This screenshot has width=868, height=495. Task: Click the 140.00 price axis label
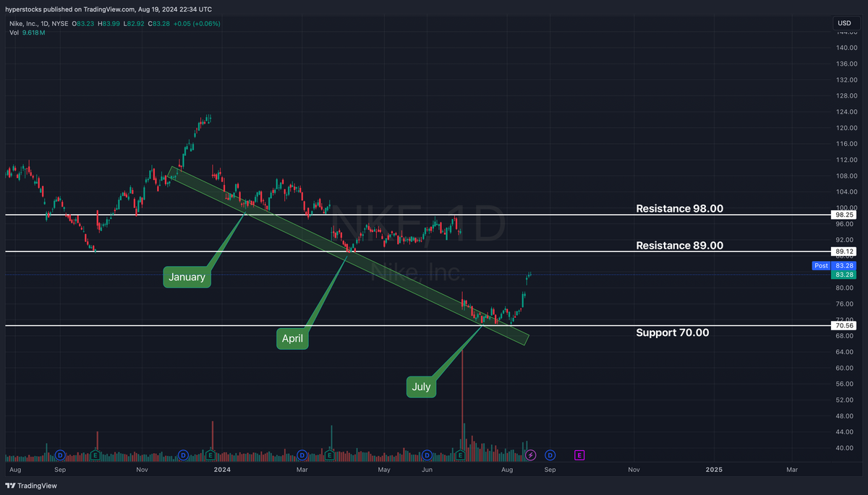click(x=846, y=48)
